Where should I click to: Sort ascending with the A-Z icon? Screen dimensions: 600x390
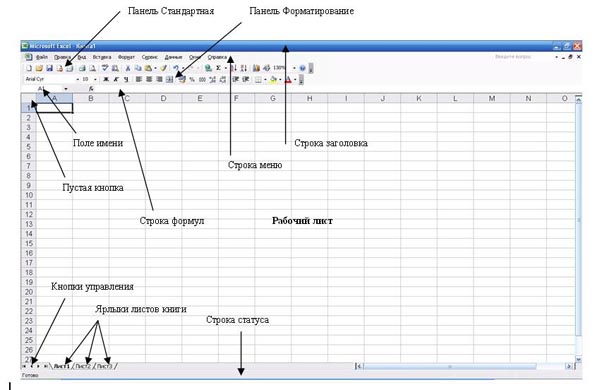234,68
